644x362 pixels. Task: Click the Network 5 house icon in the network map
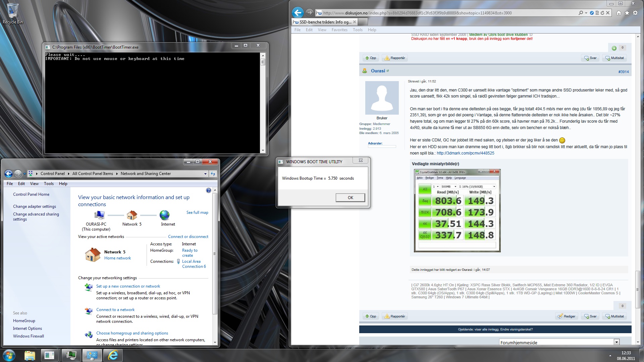pos(132,215)
